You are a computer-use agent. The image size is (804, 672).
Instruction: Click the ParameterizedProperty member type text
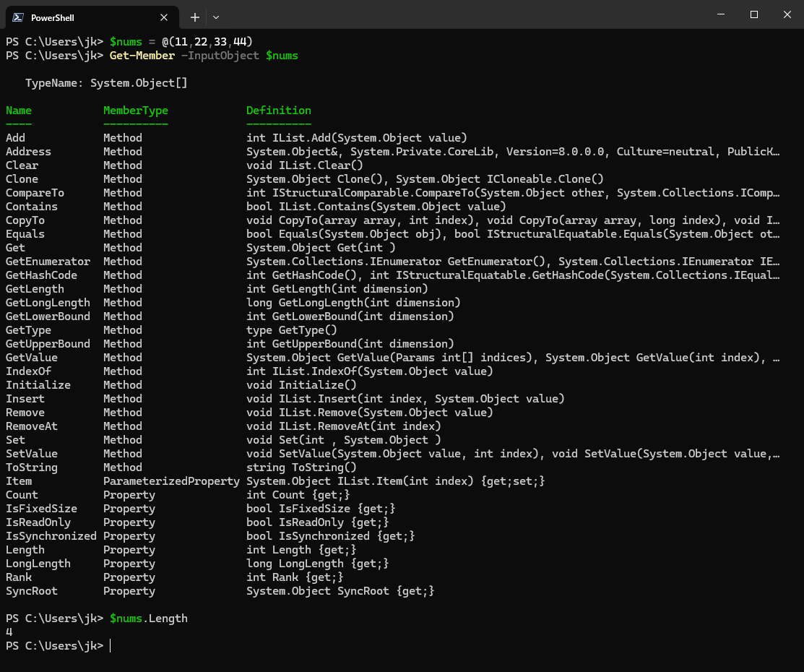pos(171,481)
